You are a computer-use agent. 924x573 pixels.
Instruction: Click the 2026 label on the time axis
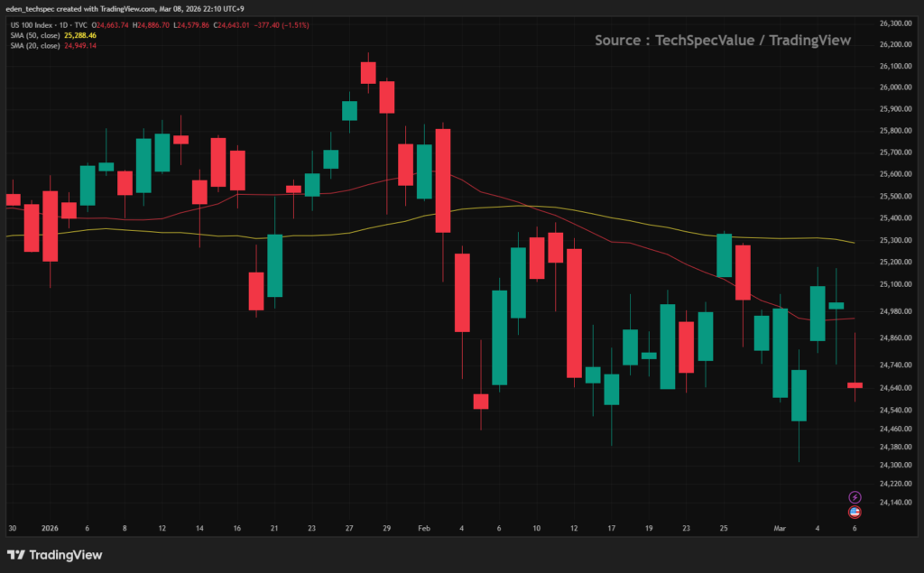click(49, 529)
